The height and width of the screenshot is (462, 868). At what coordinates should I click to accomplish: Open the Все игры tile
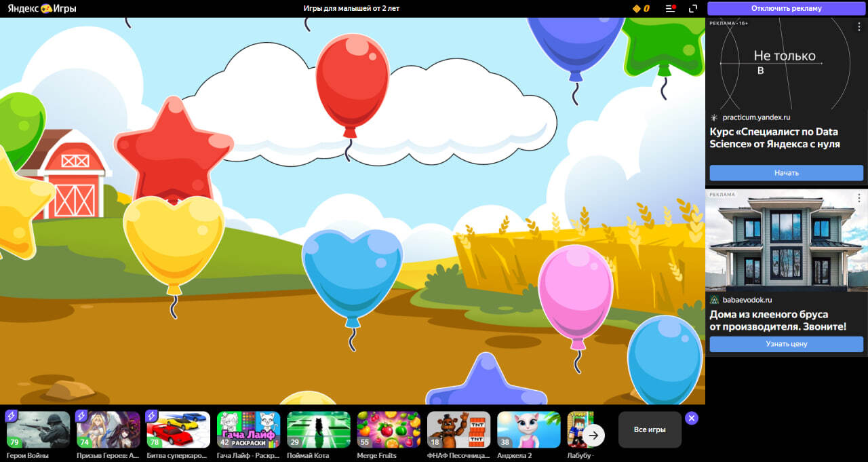pos(650,429)
